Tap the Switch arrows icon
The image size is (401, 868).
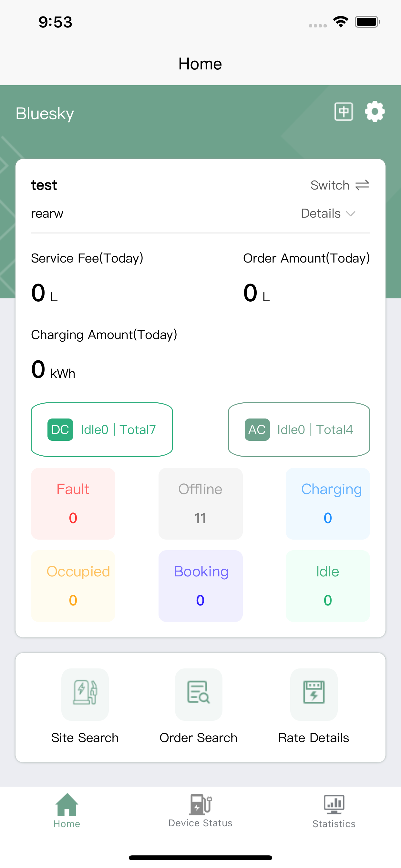coord(362,185)
